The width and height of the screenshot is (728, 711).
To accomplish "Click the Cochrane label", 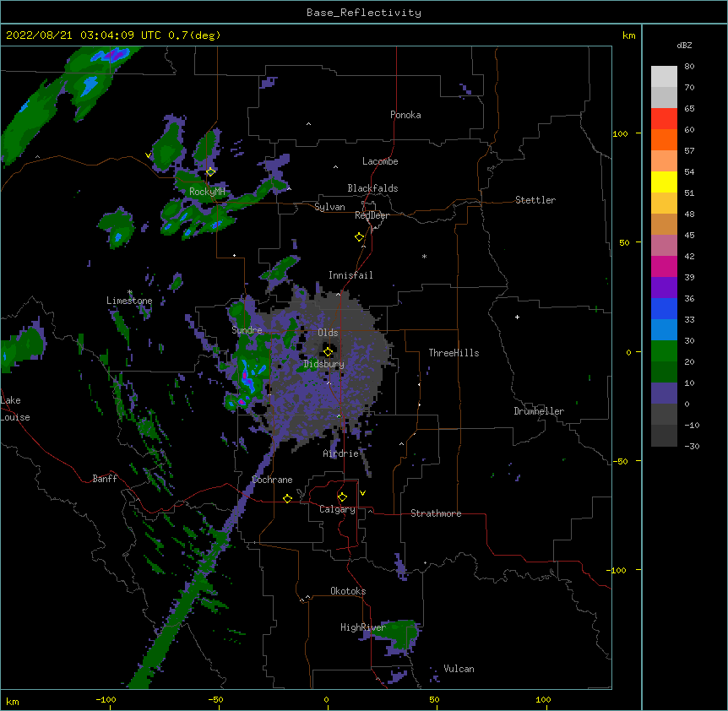I will 272,480.
